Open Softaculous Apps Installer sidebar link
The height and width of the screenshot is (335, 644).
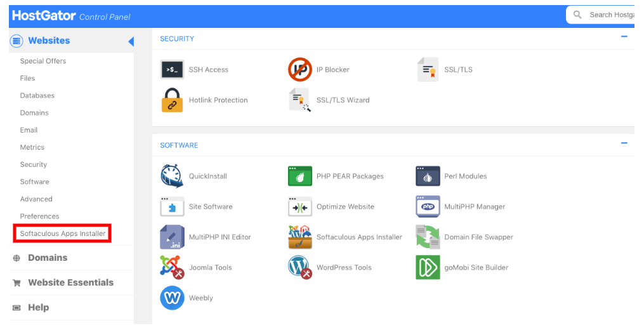[x=63, y=233]
